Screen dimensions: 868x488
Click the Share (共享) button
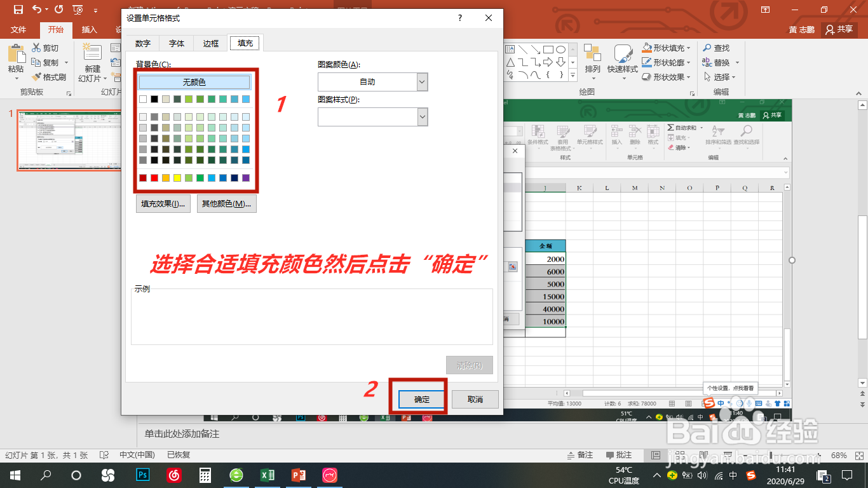pyautogui.click(x=838, y=29)
